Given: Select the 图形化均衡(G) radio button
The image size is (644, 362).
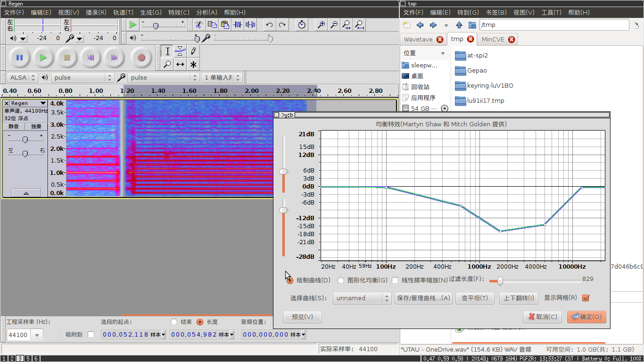Looking at the screenshot, I should pyautogui.click(x=341, y=280).
